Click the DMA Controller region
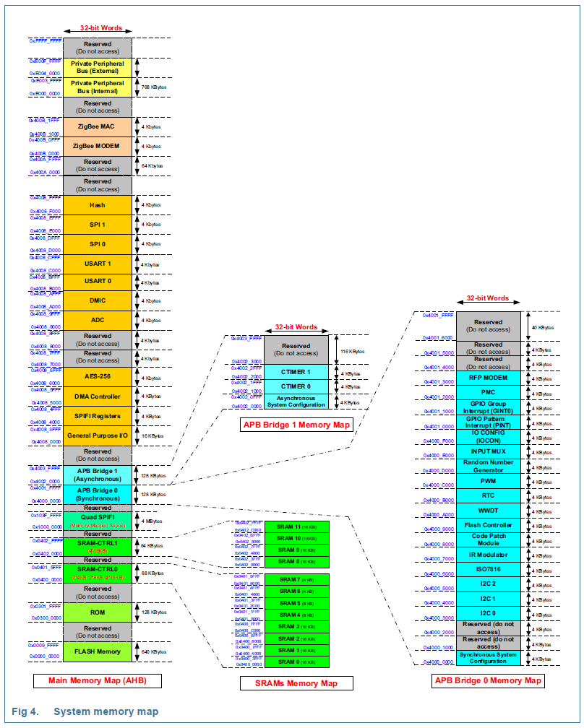The width and height of the screenshot is (584, 728). point(98,396)
